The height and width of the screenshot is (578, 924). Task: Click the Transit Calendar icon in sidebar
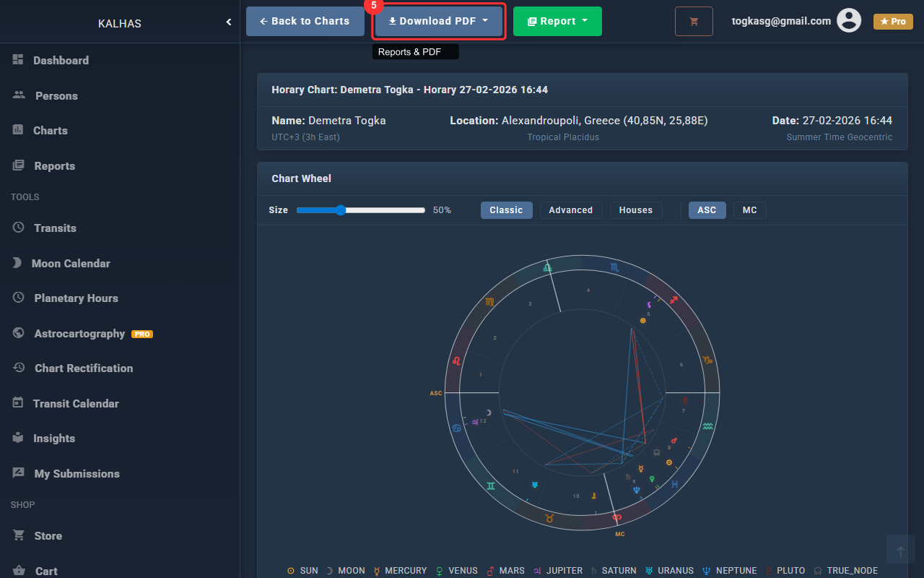pyautogui.click(x=18, y=403)
